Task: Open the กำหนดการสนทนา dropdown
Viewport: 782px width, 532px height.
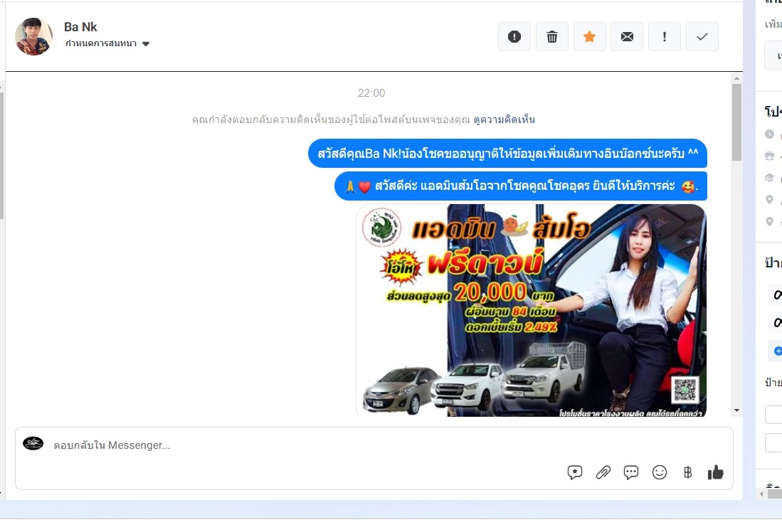Action: click(107, 44)
